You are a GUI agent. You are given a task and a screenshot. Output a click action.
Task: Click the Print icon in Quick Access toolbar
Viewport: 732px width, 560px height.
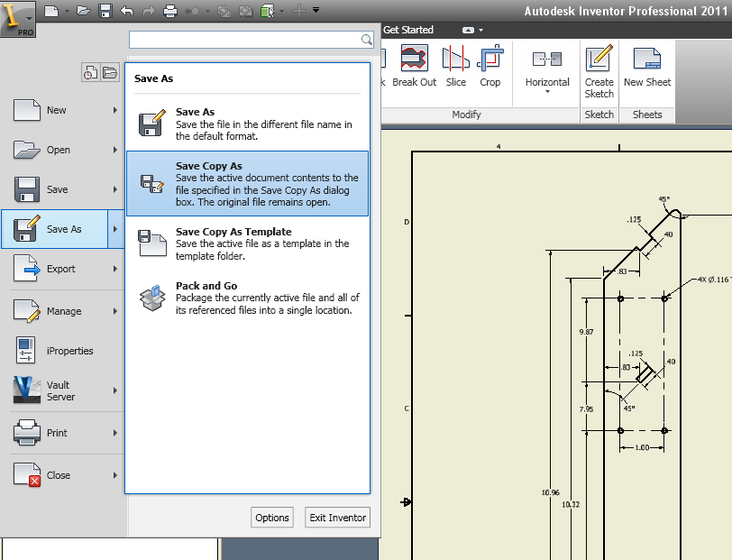click(x=170, y=10)
